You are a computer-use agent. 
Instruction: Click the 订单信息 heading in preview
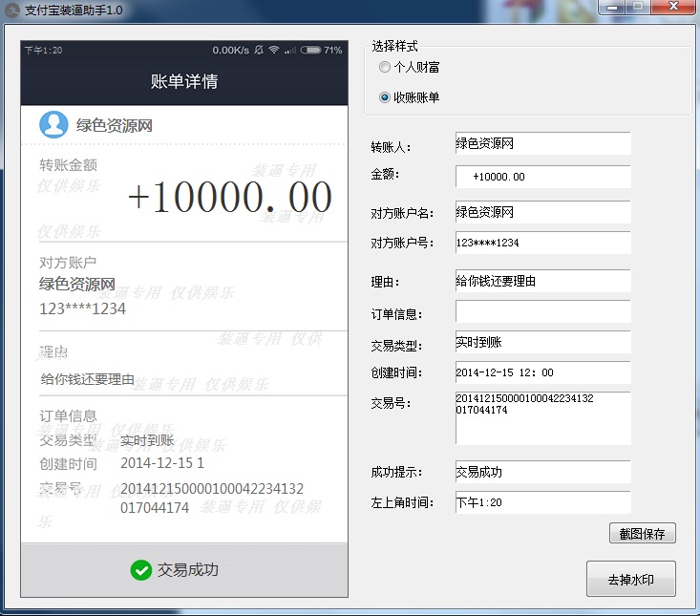69,415
